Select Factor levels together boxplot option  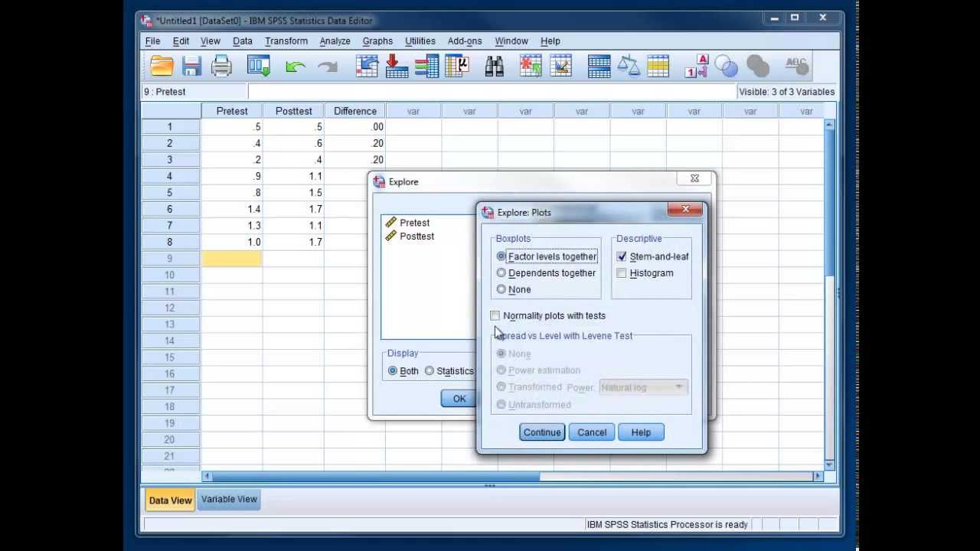(x=547, y=256)
